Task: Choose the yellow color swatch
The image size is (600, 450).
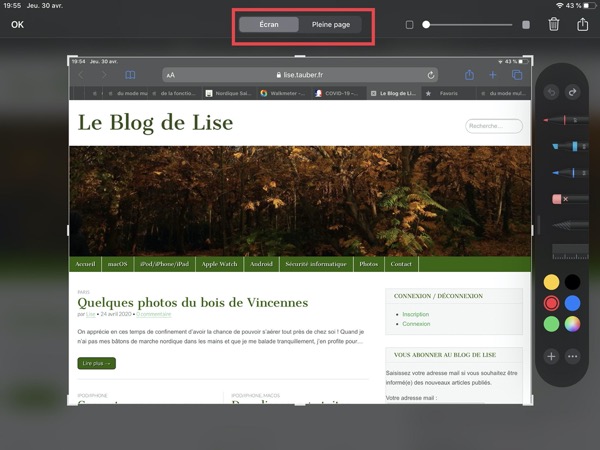Action: coord(550,282)
